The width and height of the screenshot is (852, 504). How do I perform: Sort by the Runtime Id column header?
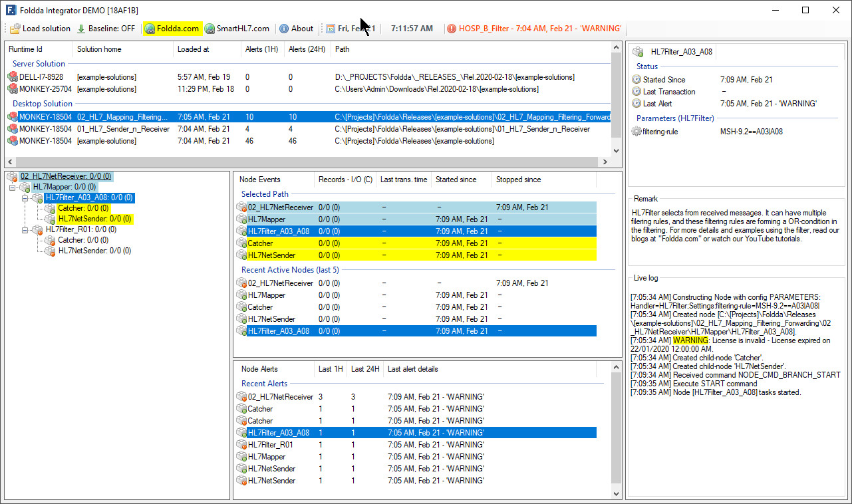point(39,49)
